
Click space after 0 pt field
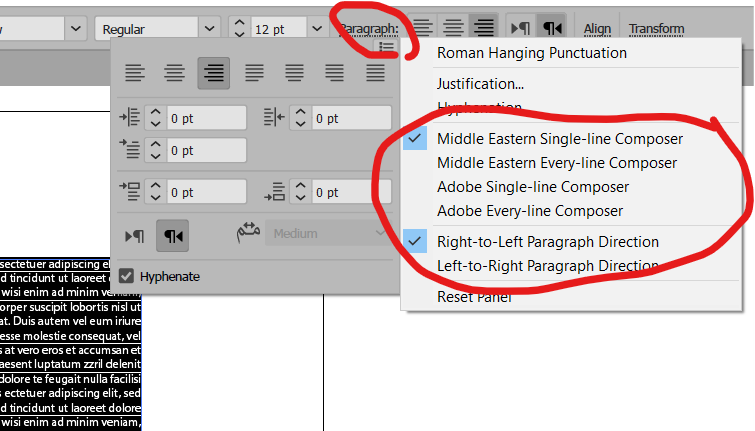click(x=351, y=192)
